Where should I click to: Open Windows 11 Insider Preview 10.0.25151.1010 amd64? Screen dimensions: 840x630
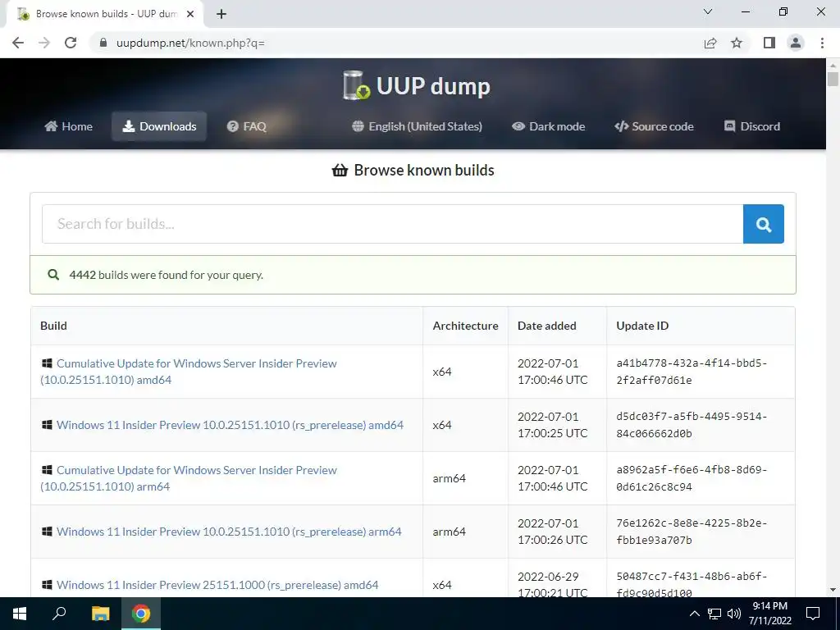[230, 425]
